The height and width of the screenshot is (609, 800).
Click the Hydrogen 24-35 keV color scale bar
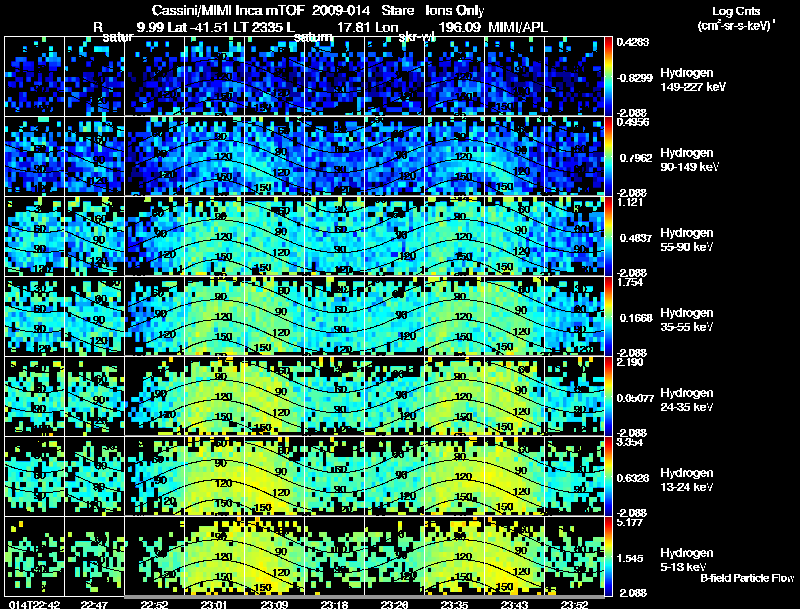pyautogui.click(x=609, y=396)
